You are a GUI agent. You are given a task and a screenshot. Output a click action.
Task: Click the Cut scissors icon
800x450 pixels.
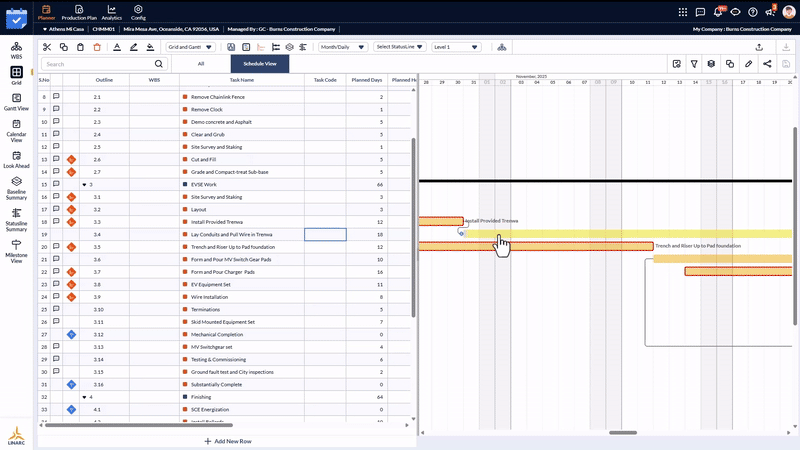click(47, 47)
